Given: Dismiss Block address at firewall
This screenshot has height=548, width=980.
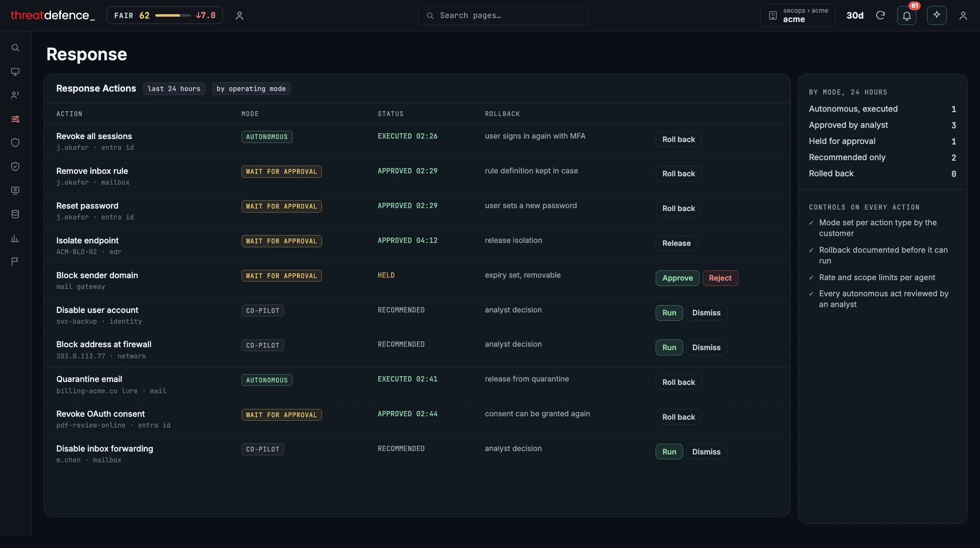Looking at the screenshot, I should point(706,348).
